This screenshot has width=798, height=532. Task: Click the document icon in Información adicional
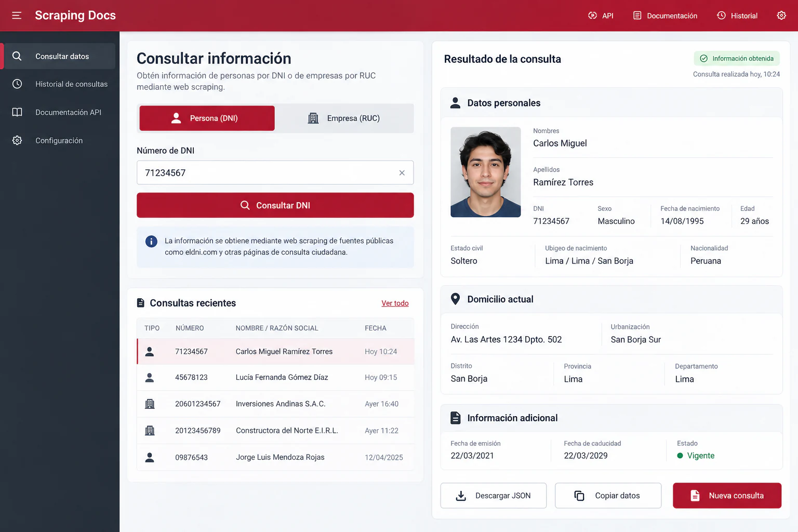point(455,418)
